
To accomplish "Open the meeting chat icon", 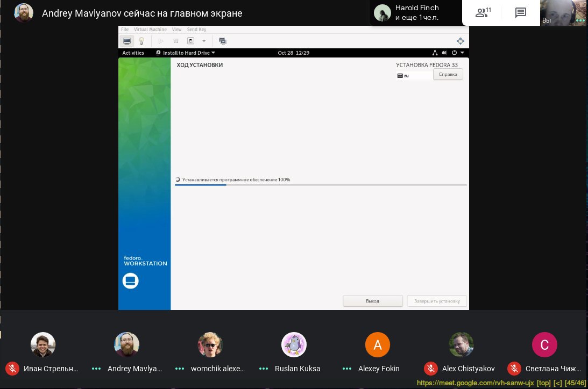I will tap(521, 13).
